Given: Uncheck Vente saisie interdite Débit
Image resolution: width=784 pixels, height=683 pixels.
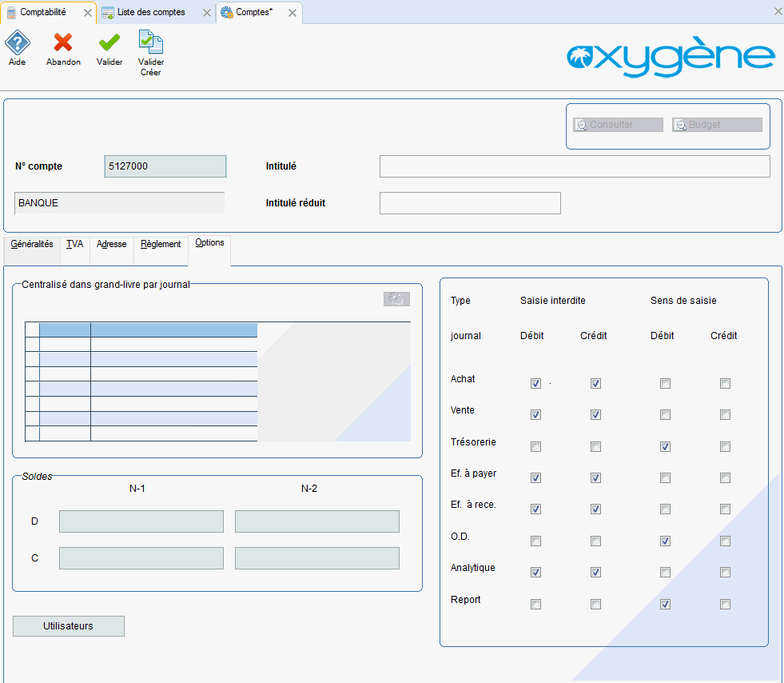Looking at the screenshot, I should [x=535, y=415].
